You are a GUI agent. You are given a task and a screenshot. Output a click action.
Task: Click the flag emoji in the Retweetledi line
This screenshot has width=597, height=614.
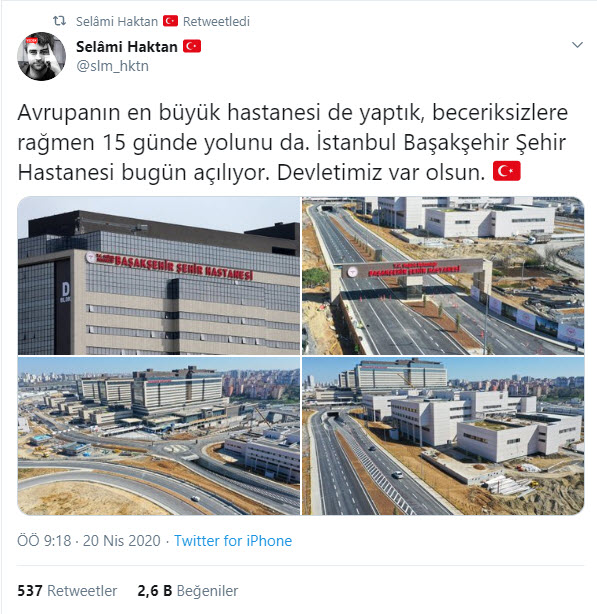(x=170, y=21)
